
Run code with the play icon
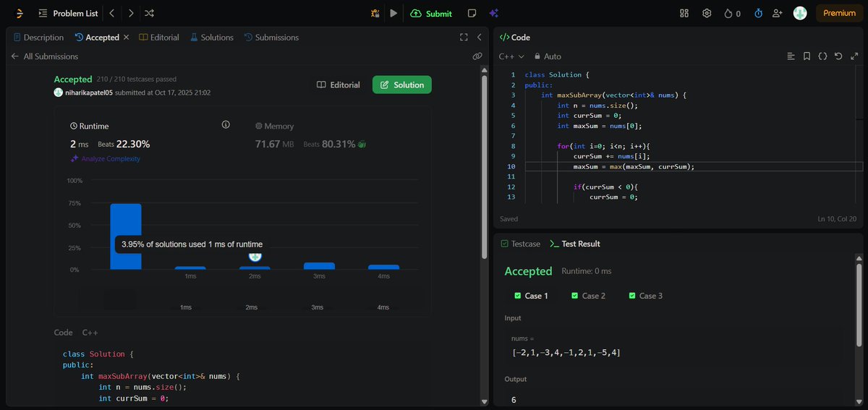(393, 13)
